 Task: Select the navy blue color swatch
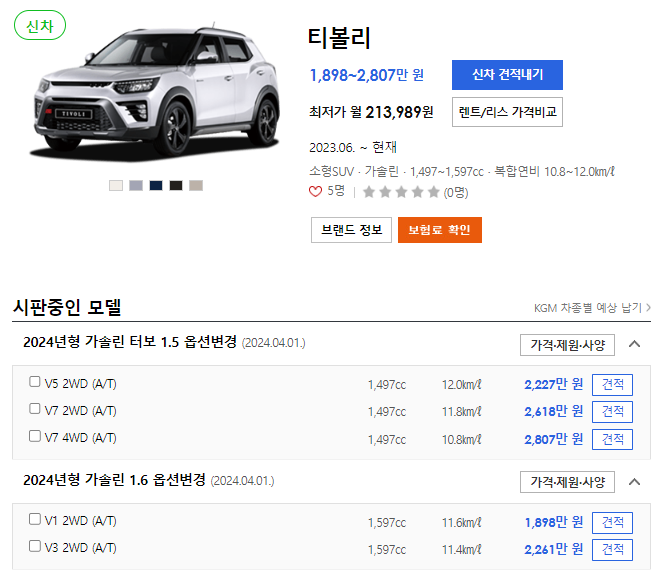(x=156, y=186)
